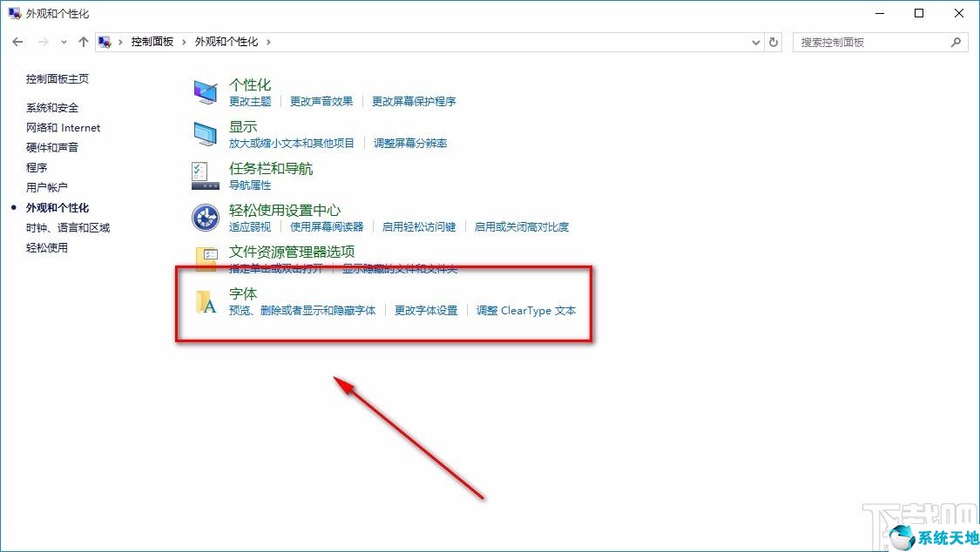Click the up arrow to go to parent folder
This screenshot has width=980, height=552.
click(x=83, y=41)
